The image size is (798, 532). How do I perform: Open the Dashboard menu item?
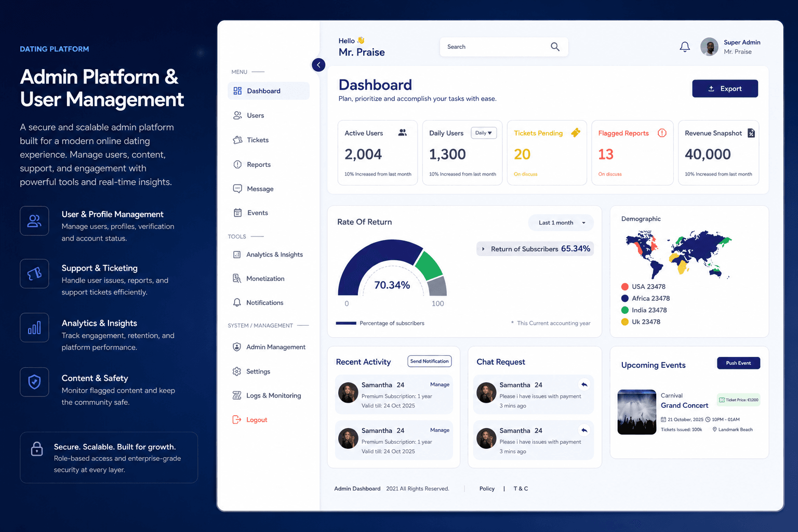click(269, 91)
